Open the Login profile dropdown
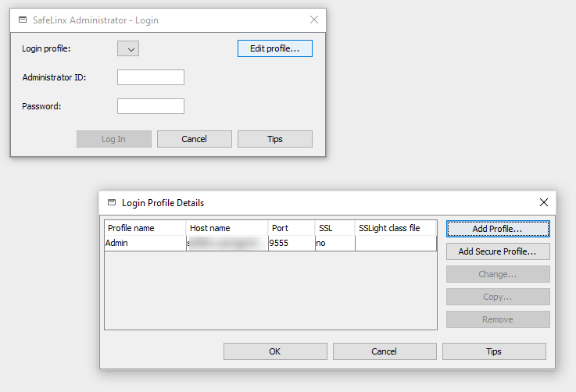 click(128, 49)
